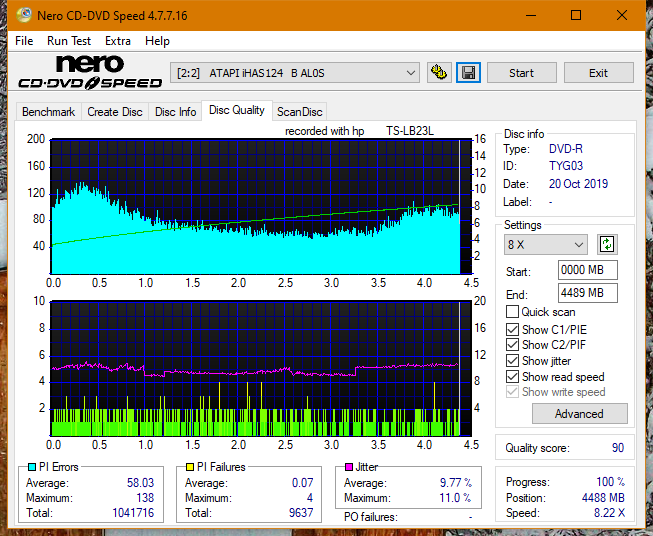This screenshot has width=653, height=536.
Task: Maximize the Nero window
Action: point(576,15)
